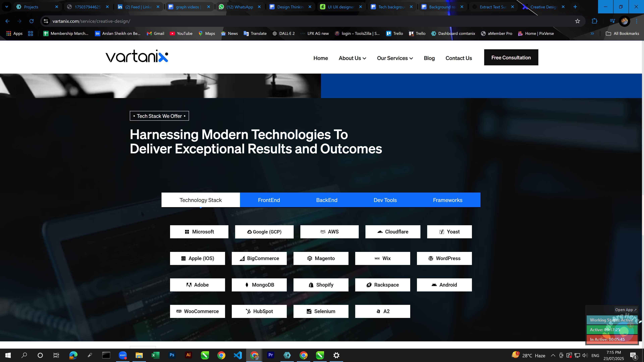Open Excel from the taskbar

tap(155, 355)
